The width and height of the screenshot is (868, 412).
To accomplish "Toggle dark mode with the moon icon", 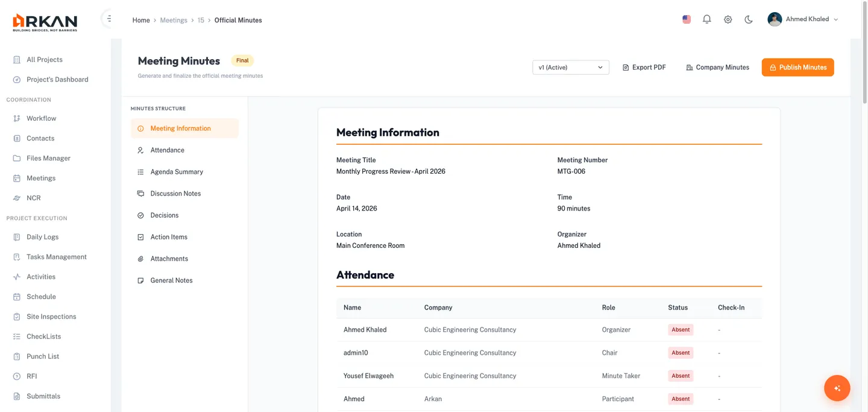I will pyautogui.click(x=749, y=19).
